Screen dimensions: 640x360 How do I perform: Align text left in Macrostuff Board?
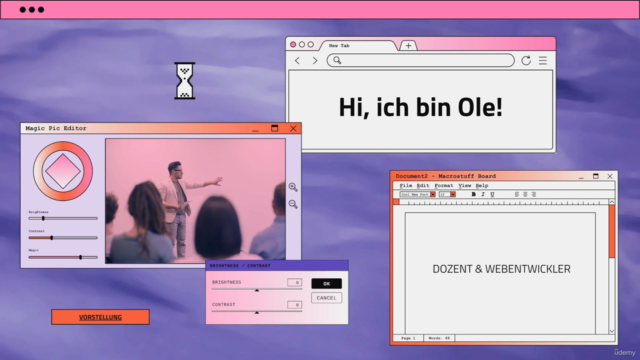coord(517,194)
